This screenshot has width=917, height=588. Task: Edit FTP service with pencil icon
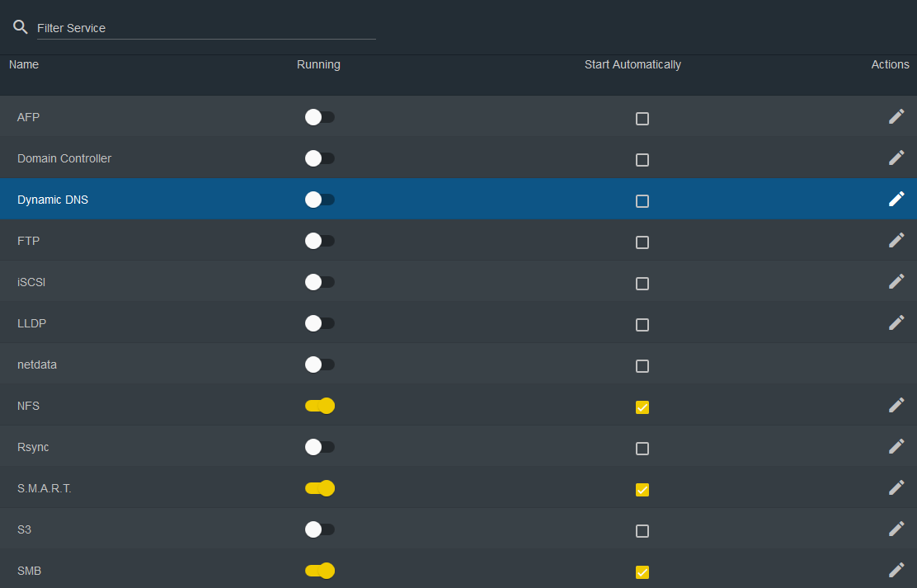896,240
